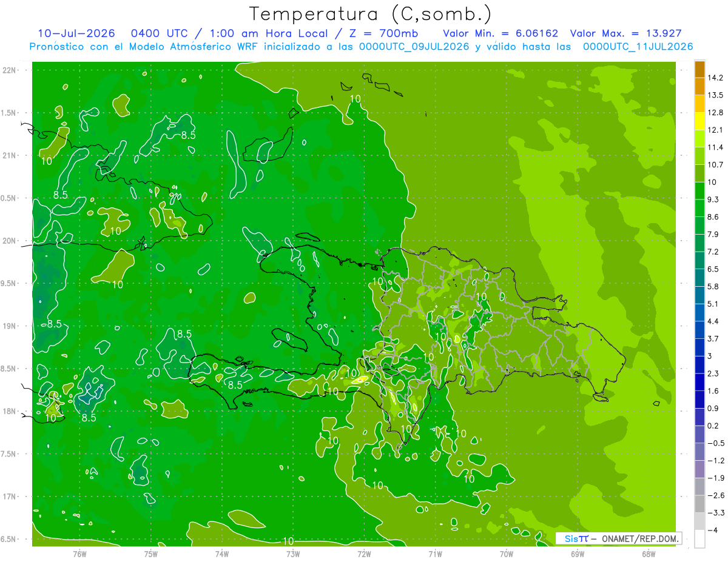Click the initialization time "0000UTC_09JUL2026"
This screenshot has width=728, height=562.
pos(414,47)
